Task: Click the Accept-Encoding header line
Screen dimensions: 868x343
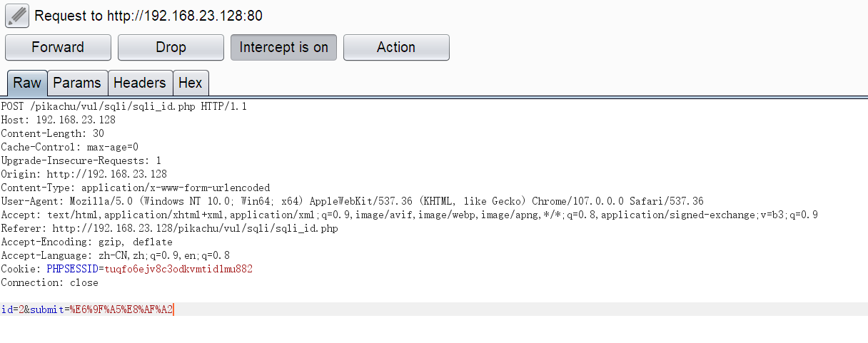Action: [86, 242]
